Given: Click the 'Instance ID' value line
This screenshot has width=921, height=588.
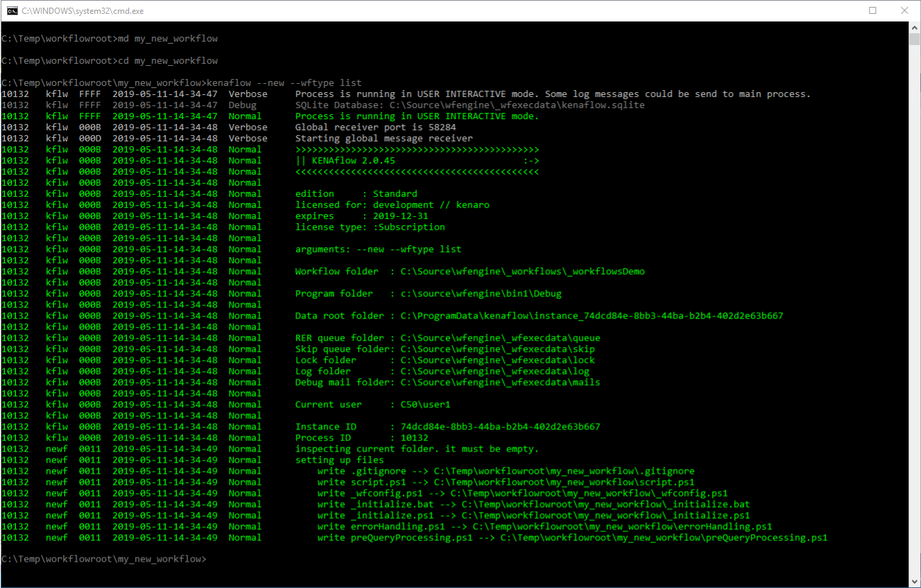Looking at the screenshot, I should [x=448, y=427].
